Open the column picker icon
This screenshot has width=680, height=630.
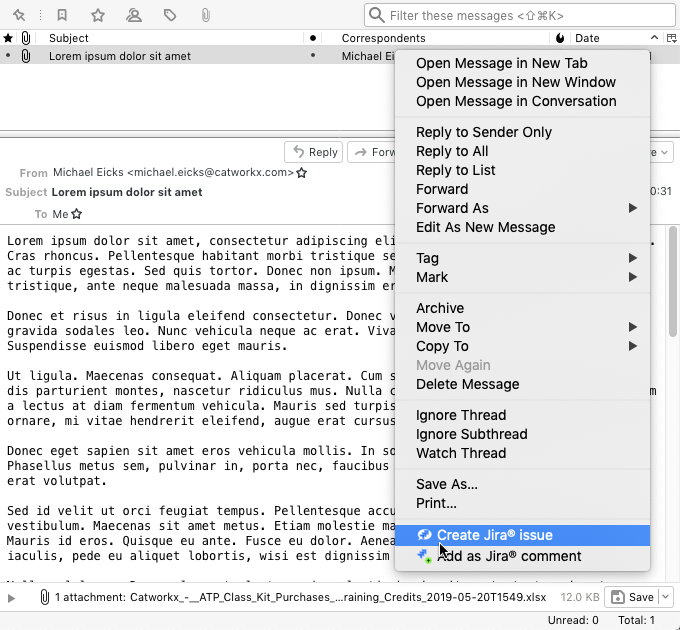[x=671, y=38]
